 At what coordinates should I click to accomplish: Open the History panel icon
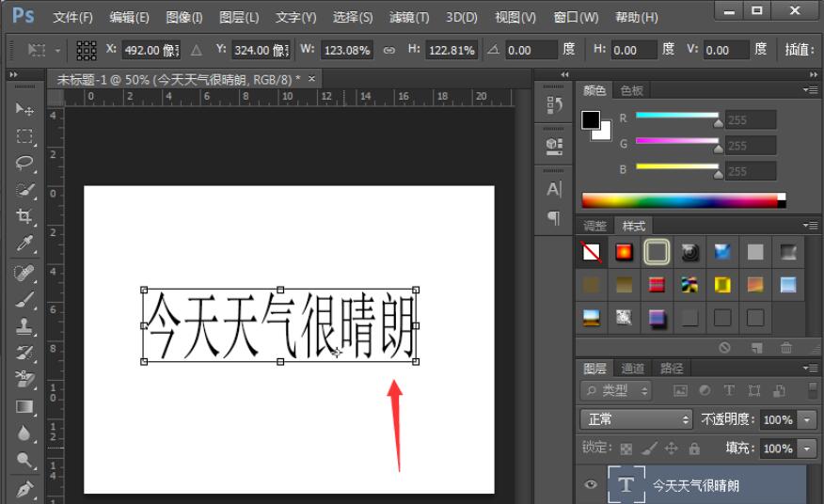tap(554, 105)
